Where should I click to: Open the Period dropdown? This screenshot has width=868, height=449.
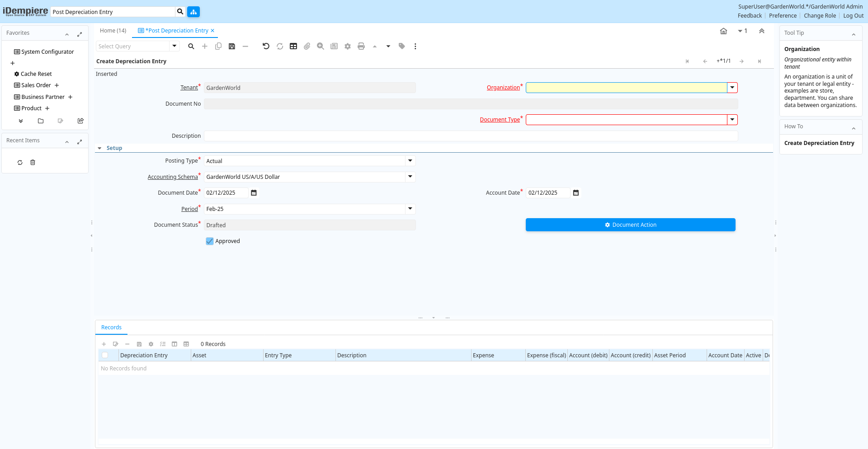click(x=410, y=209)
